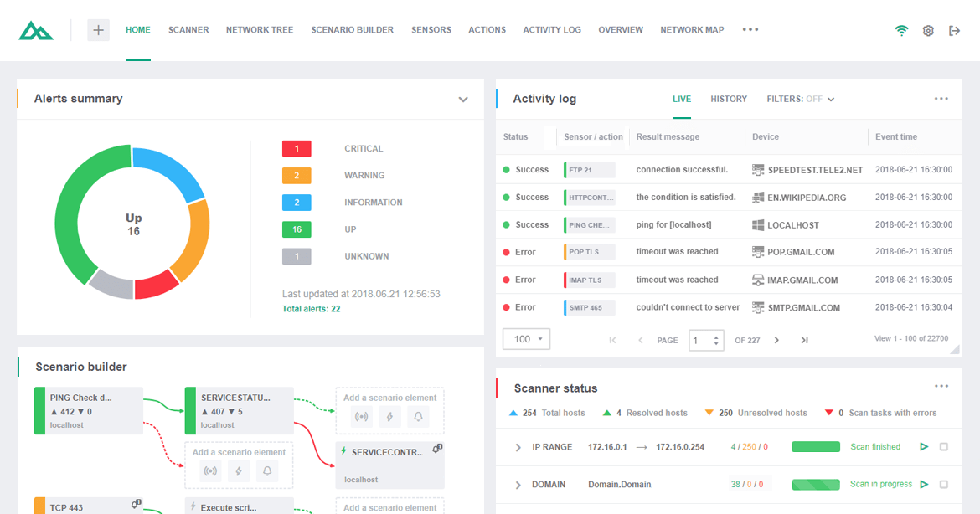Screen dimensions: 980x514
Task: Click Activity log three-dots options
Action: point(941,99)
